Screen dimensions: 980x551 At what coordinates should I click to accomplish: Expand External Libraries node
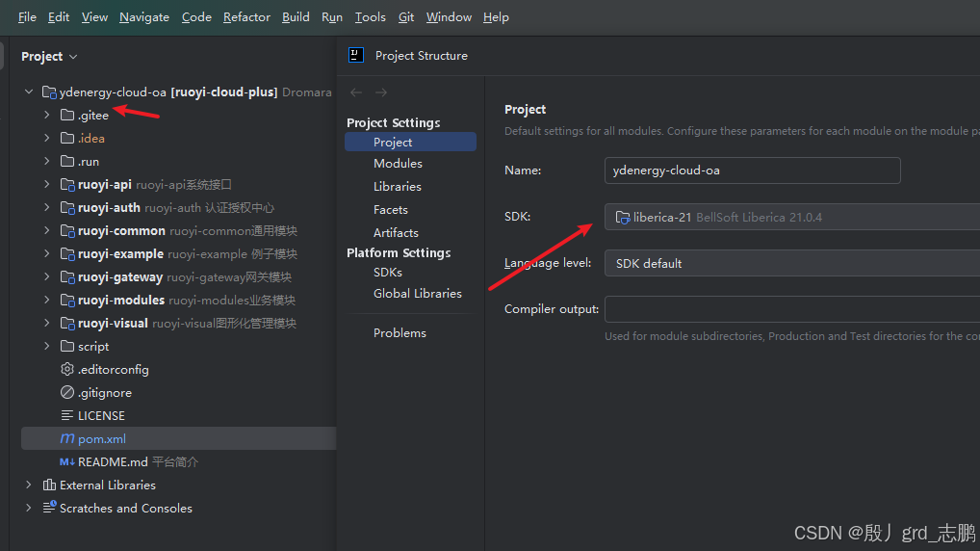[29, 485]
